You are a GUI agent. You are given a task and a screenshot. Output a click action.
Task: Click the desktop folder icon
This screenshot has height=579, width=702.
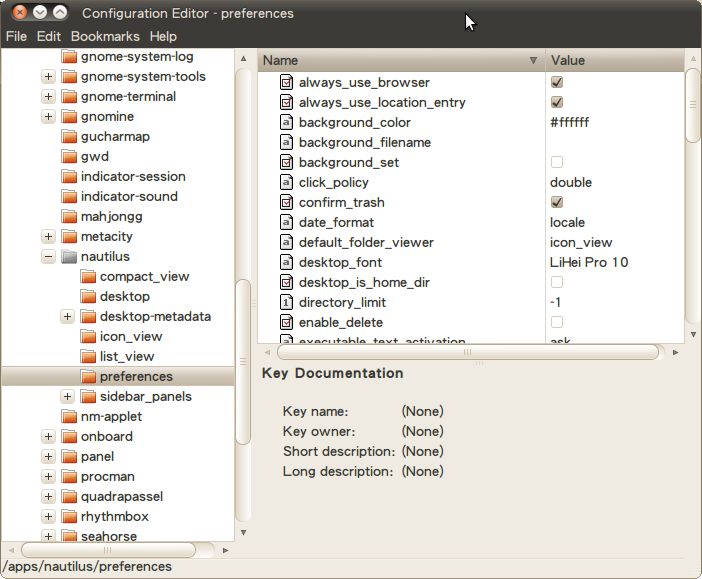88,296
